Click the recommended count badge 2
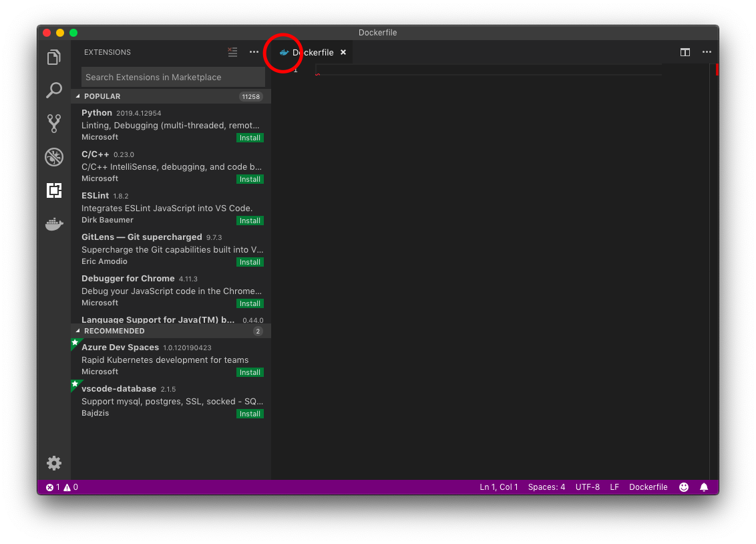 pyautogui.click(x=258, y=331)
